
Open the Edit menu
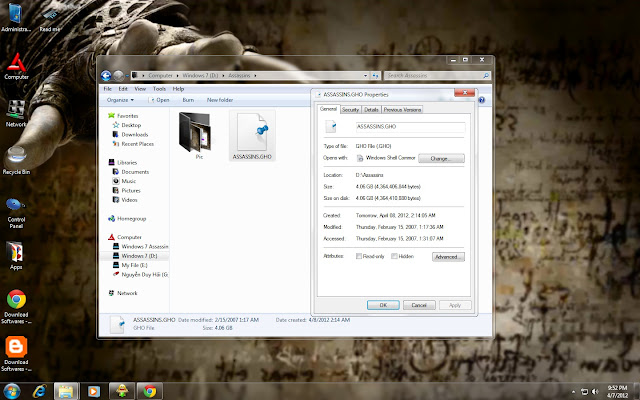(123, 89)
